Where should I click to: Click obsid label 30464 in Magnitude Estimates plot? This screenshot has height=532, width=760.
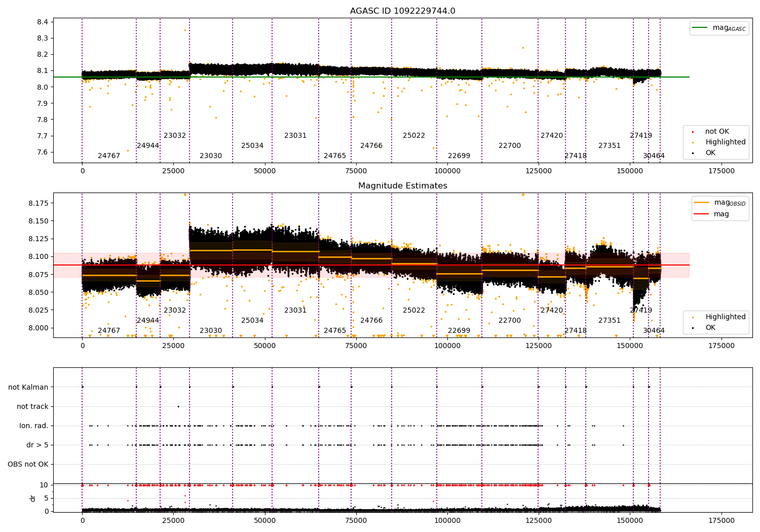point(654,331)
